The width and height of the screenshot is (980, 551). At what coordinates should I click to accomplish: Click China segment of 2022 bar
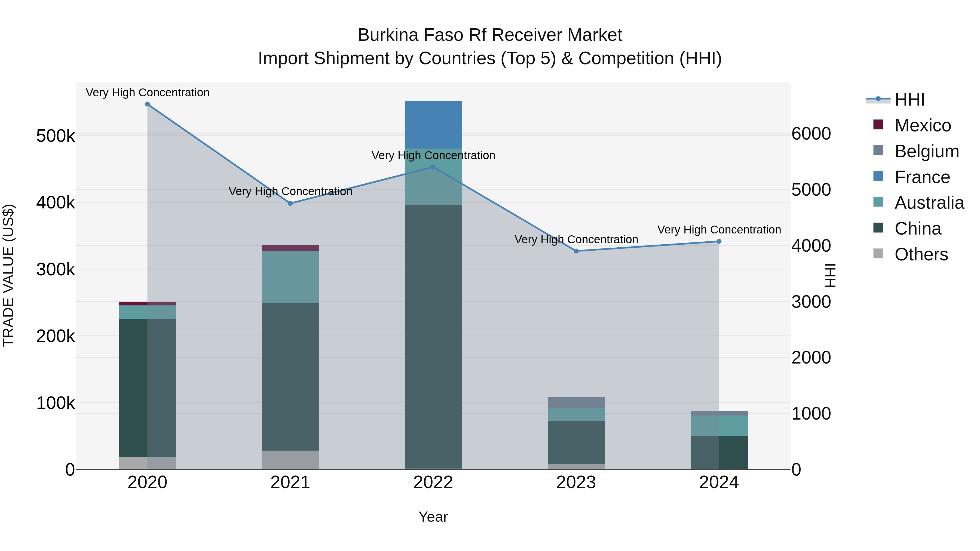(x=433, y=337)
